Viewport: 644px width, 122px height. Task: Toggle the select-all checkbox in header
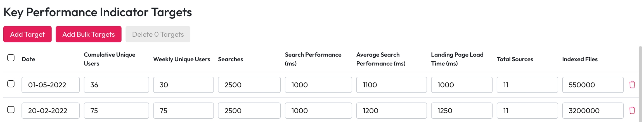[x=11, y=58]
